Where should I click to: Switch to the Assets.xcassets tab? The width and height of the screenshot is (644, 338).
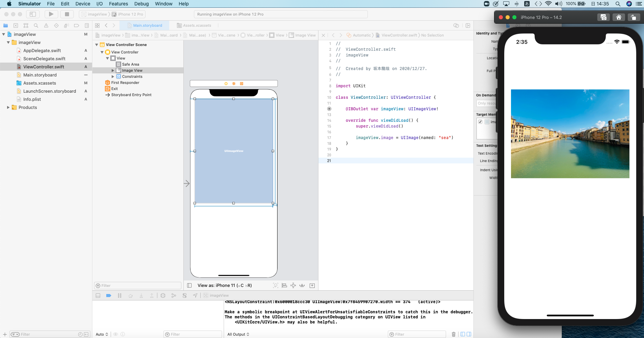click(197, 25)
